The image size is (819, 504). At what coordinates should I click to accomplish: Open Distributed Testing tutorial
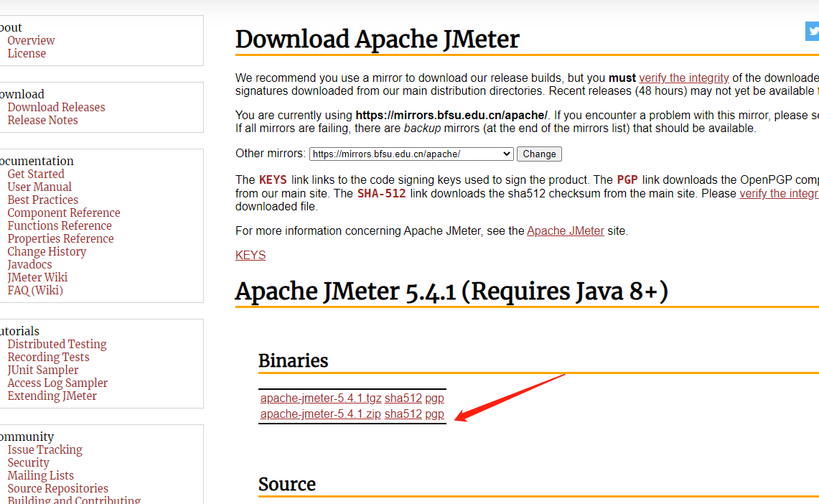57,345
